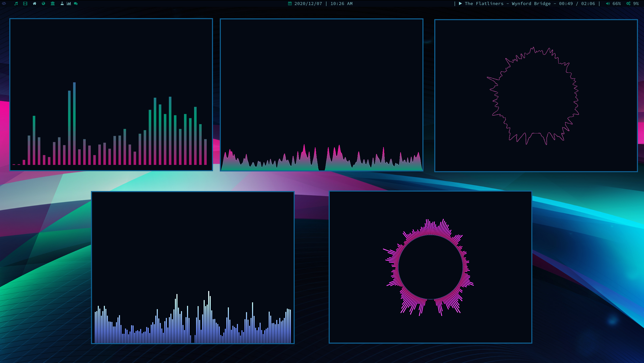The width and height of the screenshot is (644, 363).
Task: Switch to the home workspace icon
Action: 35,4
